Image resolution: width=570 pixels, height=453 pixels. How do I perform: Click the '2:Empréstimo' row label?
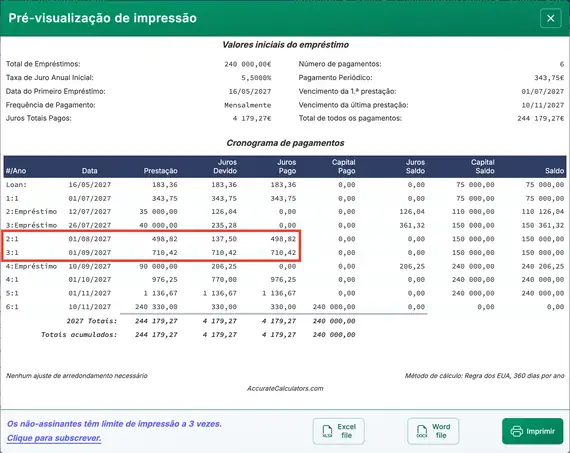click(x=31, y=212)
